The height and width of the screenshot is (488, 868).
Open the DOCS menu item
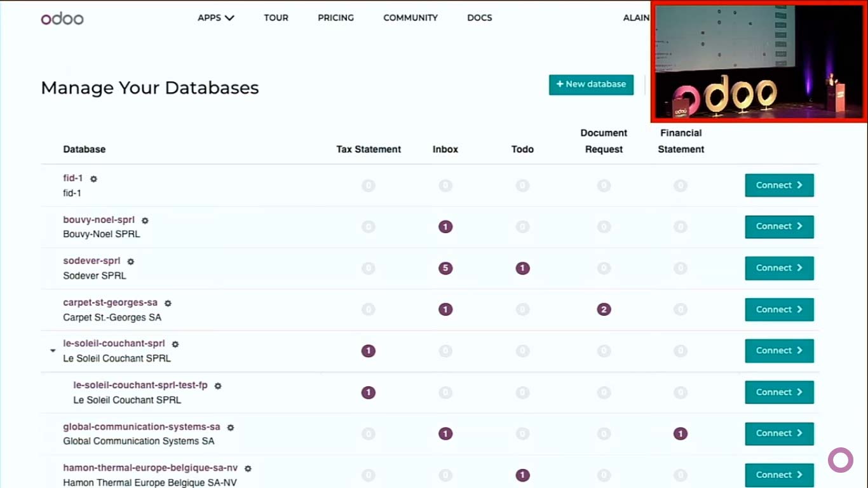480,18
